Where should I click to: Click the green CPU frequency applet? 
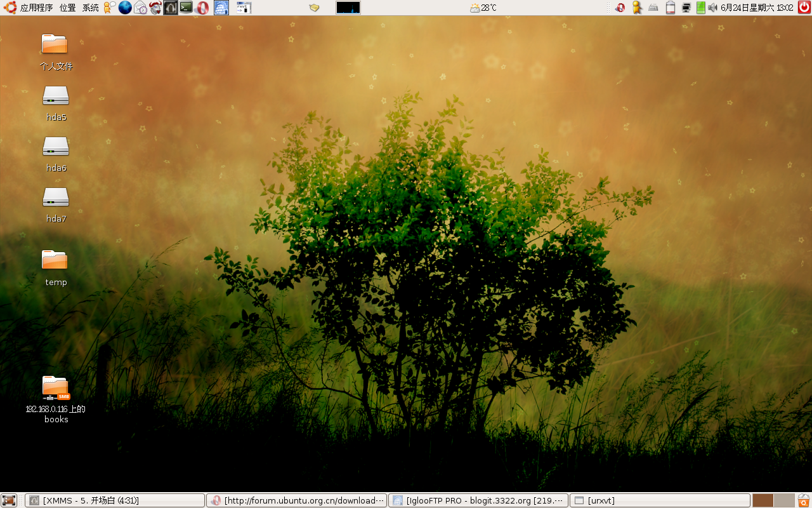(x=700, y=8)
